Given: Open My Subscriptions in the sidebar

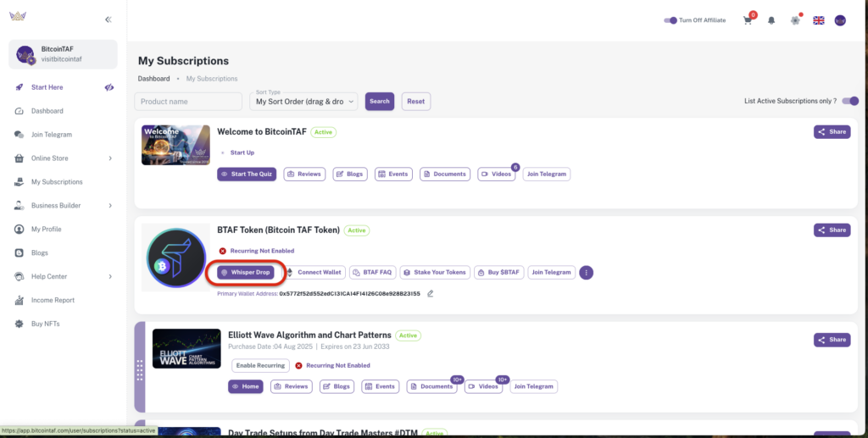Looking at the screenshot, I should tap(57, 182).
